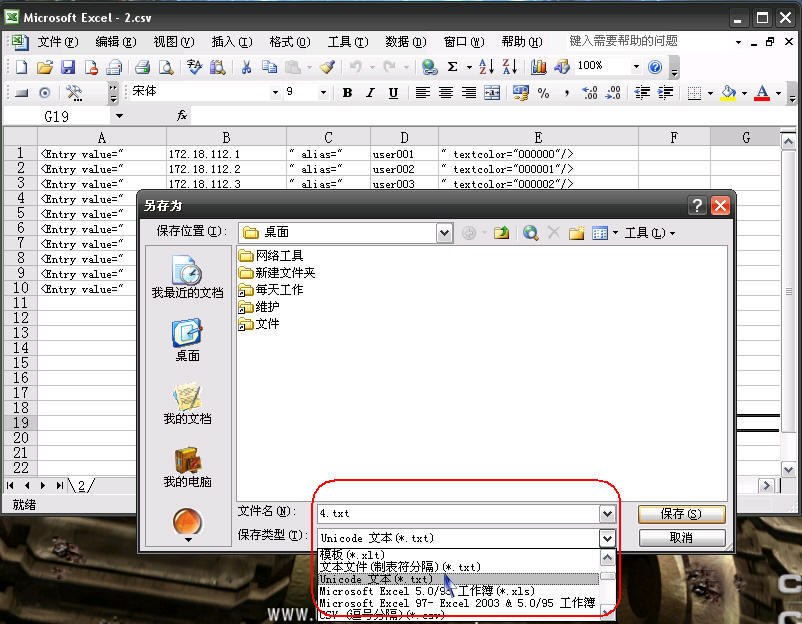Open the 文件名 filename dropdown arrow

[x=606, y=513]
